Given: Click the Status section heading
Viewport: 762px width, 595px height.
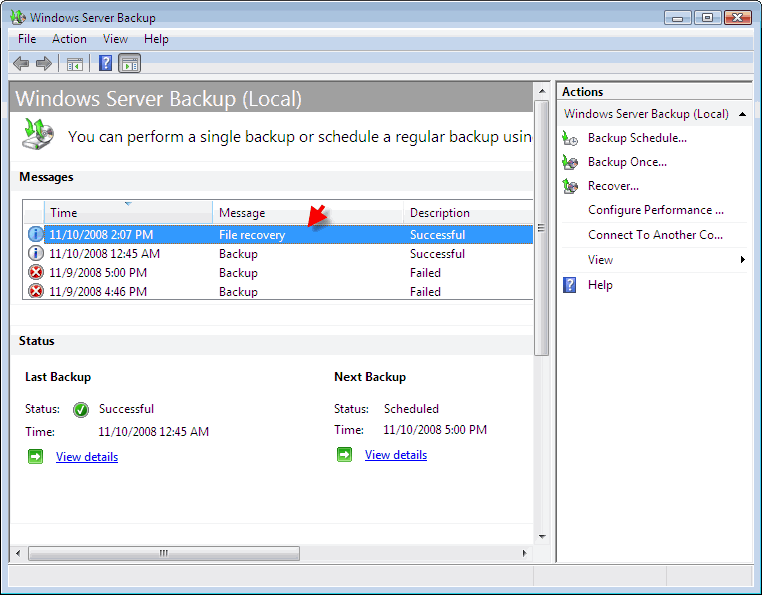Looking at the screenshot, I should 36,341.
